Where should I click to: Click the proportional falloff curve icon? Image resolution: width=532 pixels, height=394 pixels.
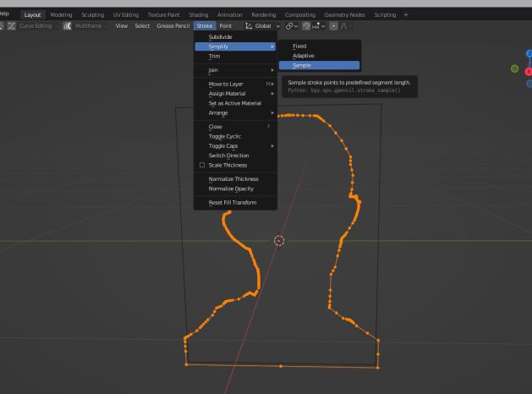345,25
